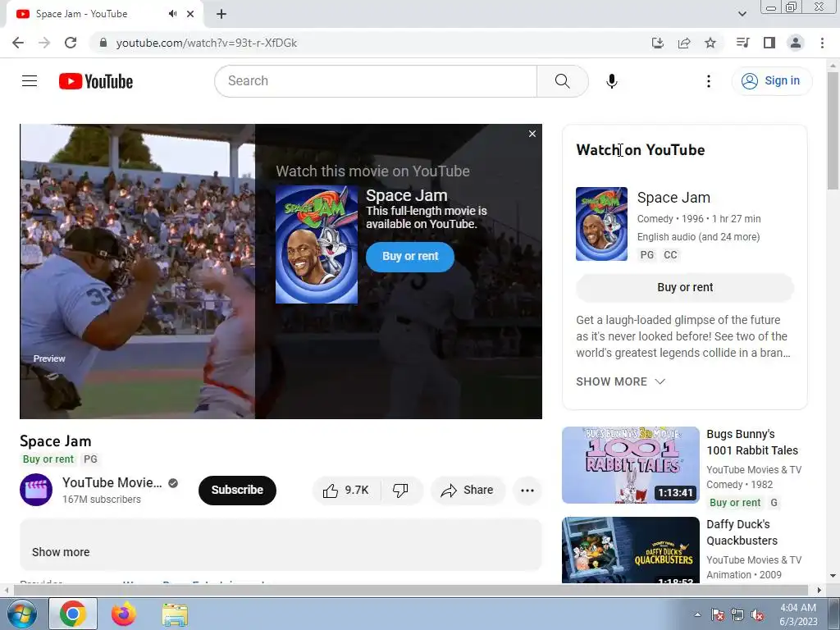Click the taskbar network icon
The height and width of the screenshot is (630, 840).
[737, 615]
